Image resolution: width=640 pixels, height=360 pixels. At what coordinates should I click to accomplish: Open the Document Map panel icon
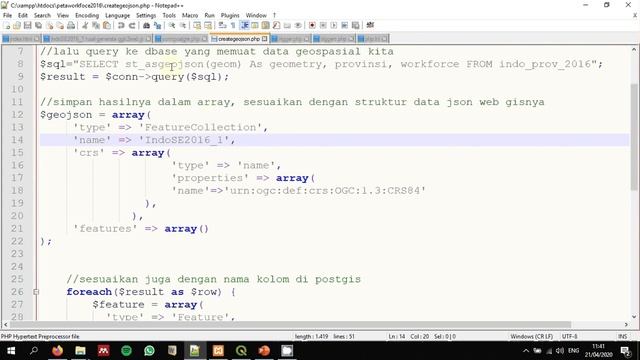point(266,25)
